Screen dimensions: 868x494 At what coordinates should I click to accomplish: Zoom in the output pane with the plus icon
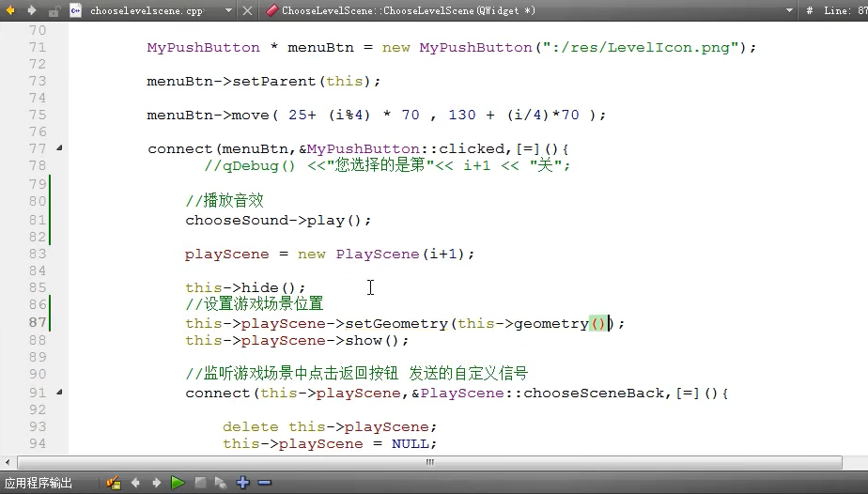[242, 483]
